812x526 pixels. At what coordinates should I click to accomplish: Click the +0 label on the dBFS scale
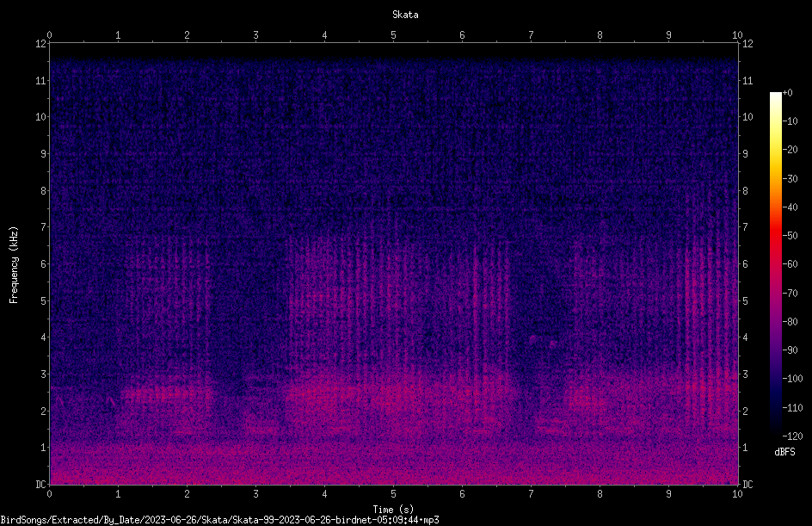(788, 93)
